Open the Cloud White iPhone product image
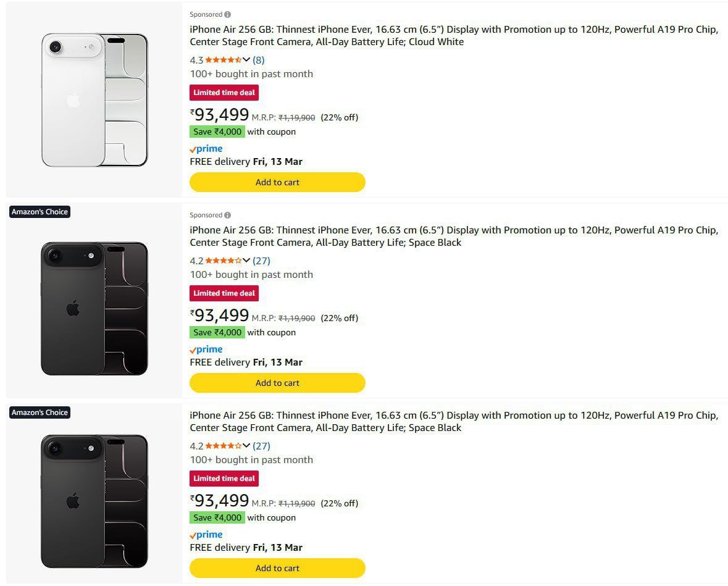 click(x=94, y=100)
